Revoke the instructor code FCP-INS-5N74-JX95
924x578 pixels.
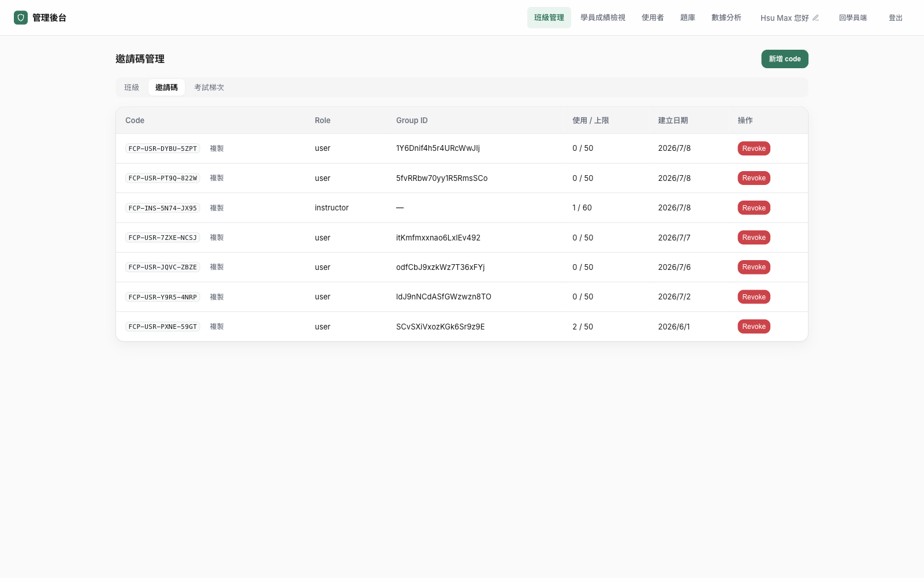point(754,208)
